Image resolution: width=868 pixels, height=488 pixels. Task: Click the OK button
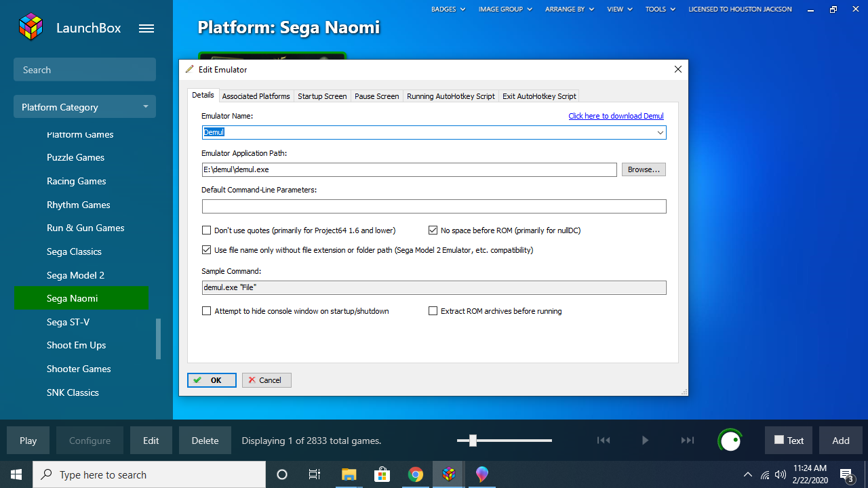coord(212,380)
